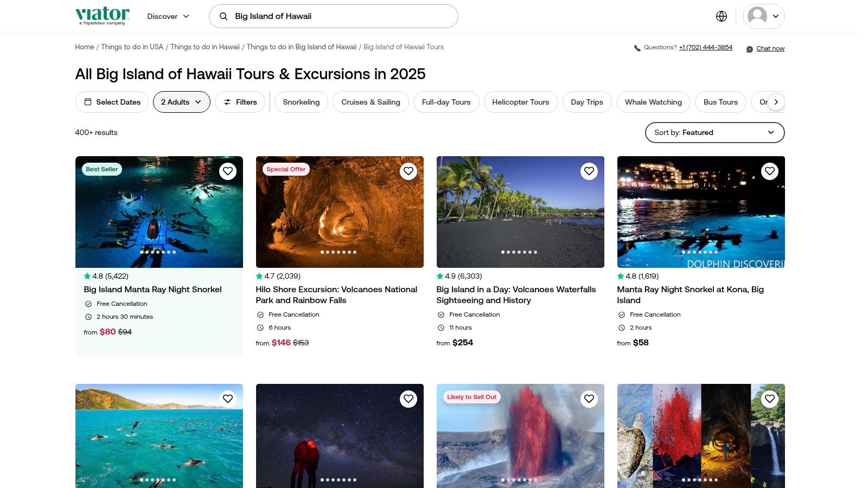Open Things to do in Big Island of Hawaii breadcrumb
The image size is (868, 488).
302,47
